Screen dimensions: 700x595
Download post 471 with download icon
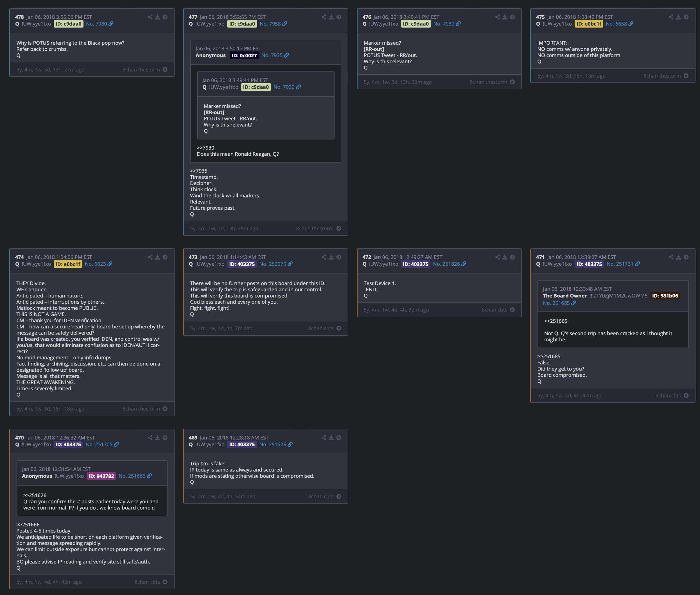pyautogui.click(x=678, y=257)
